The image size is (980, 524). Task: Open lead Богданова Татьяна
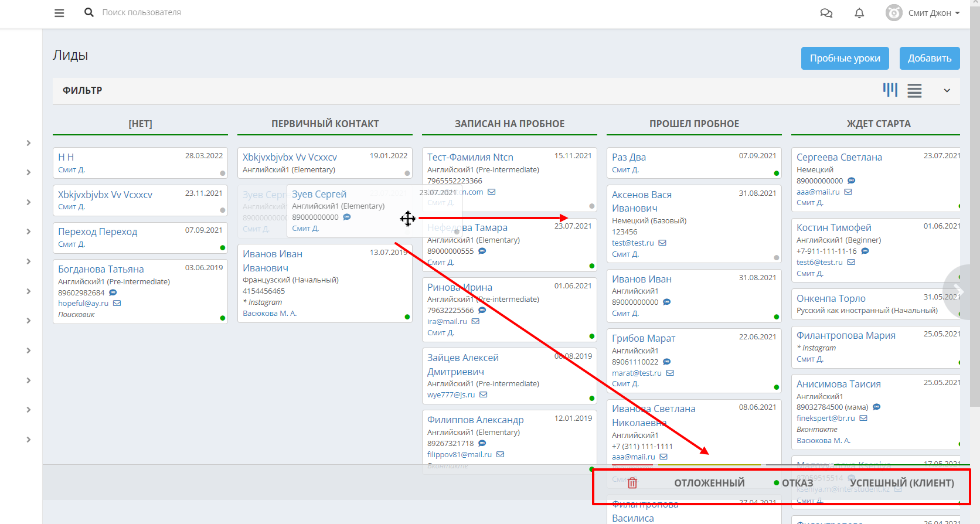[x=101, y=269]
